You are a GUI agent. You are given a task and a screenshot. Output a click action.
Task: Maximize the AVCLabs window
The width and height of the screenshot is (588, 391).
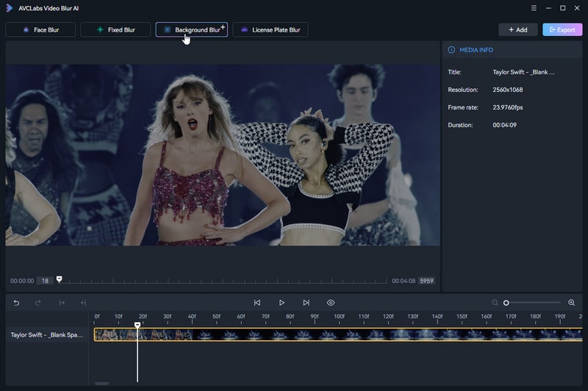point(562,8)
